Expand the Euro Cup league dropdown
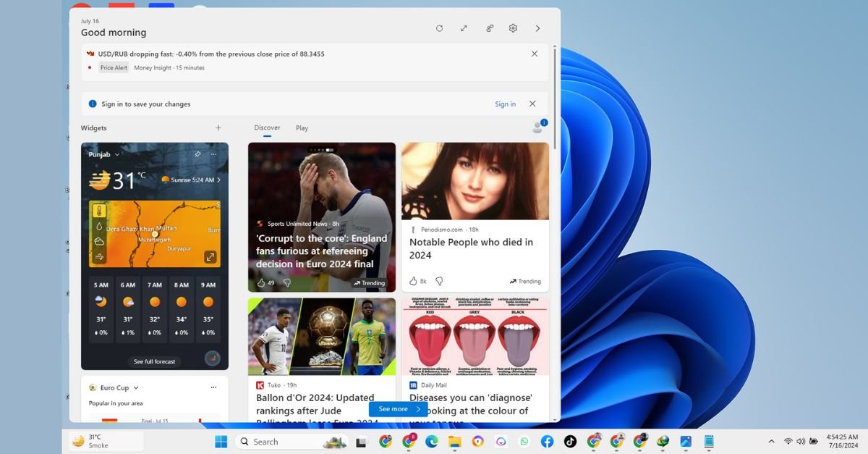The image size is (868, 454). pos(136,387)
